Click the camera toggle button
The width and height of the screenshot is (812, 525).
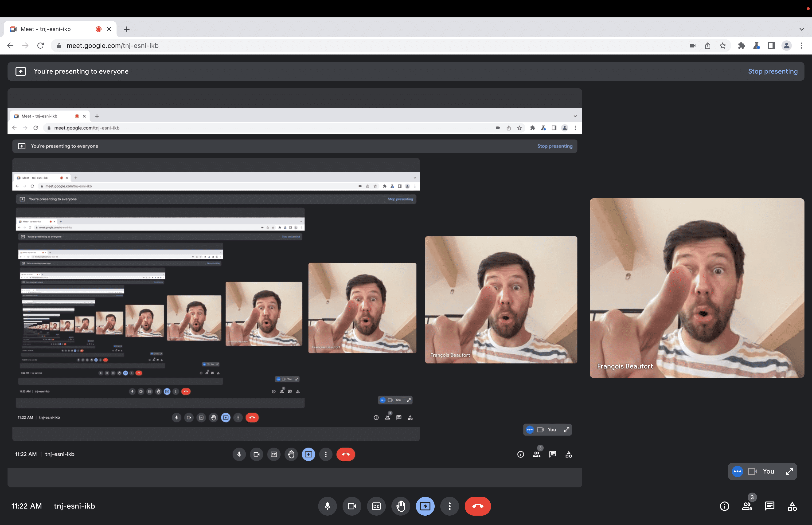(x=351, y=506)
